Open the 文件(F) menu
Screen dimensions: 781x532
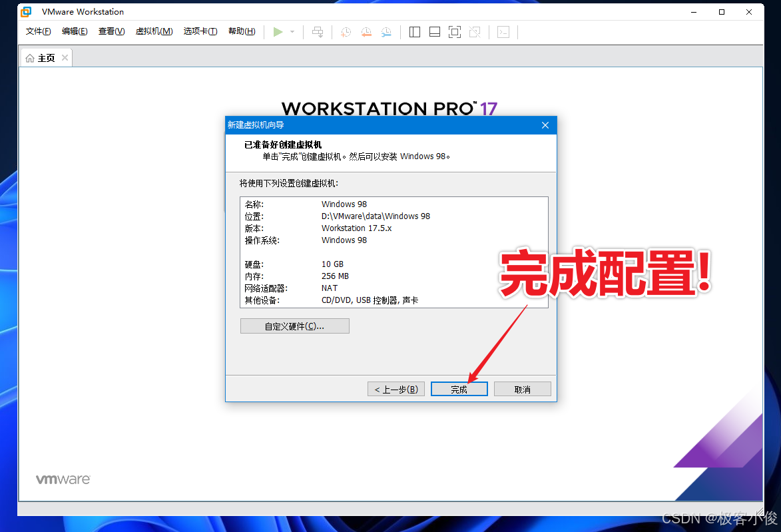click(39, 31)
